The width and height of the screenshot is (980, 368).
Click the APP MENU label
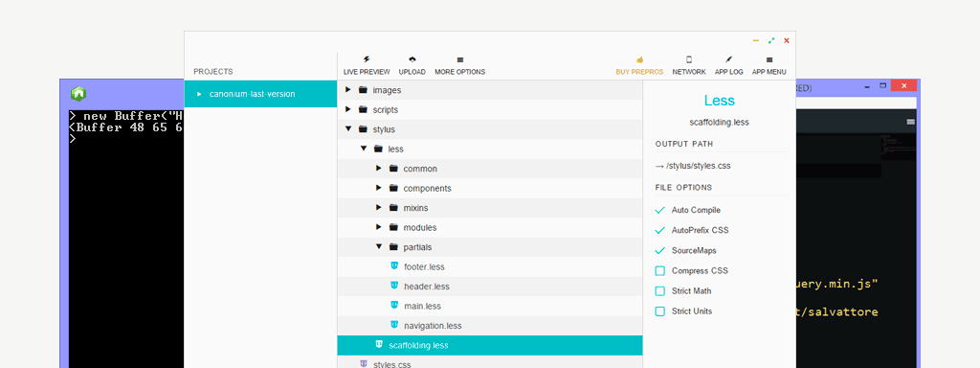coord(768,72)
